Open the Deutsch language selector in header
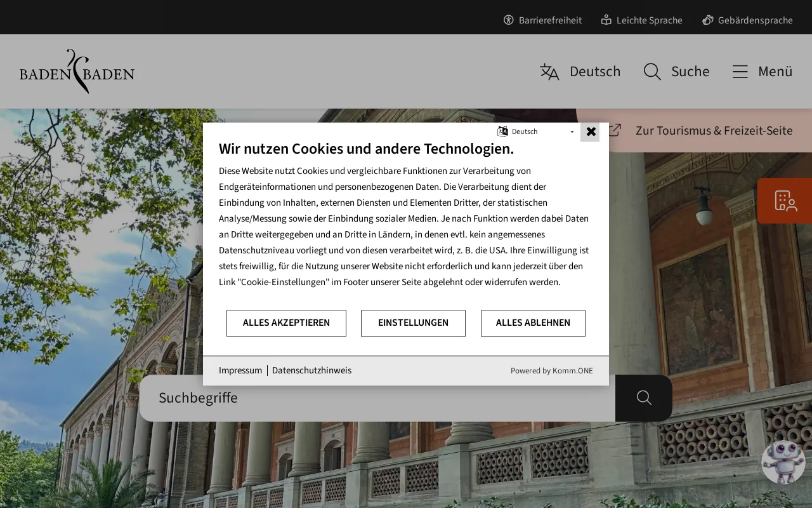The height and width of the screenshot is (508, 812). pyautogui.click(x=580, y=71)
